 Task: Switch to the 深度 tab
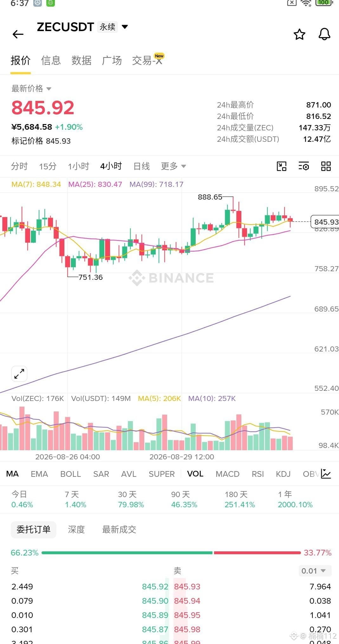[76, 529]
